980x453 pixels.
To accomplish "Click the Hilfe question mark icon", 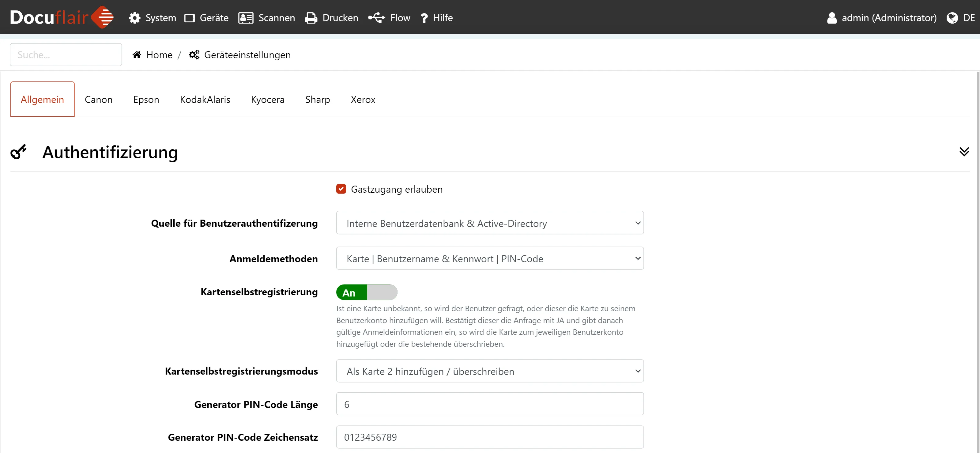I will [x=424, y=18].
